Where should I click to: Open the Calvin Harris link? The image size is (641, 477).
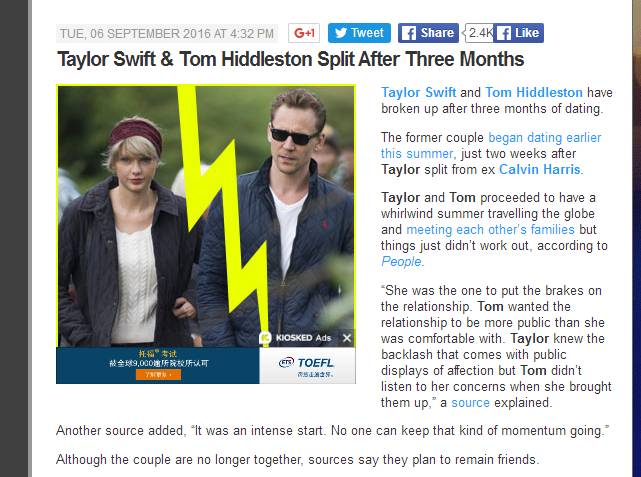coord(540,170)
